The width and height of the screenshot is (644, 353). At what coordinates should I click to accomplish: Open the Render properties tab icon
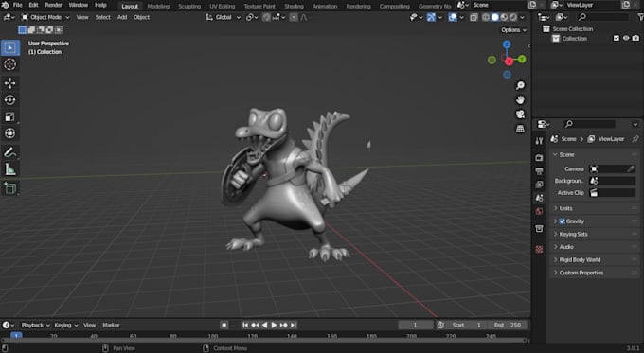click(x=539, y=158)
